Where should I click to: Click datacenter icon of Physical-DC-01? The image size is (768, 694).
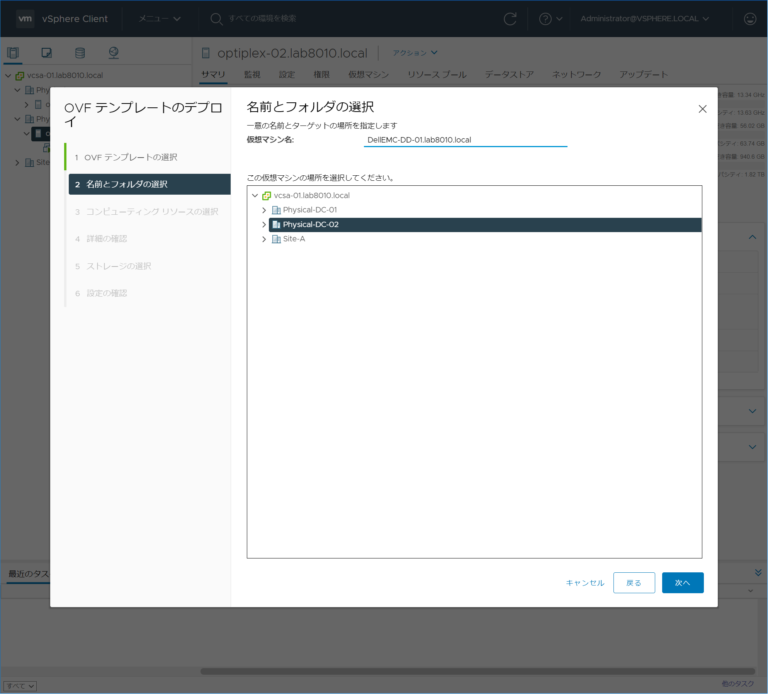[276, 210]
